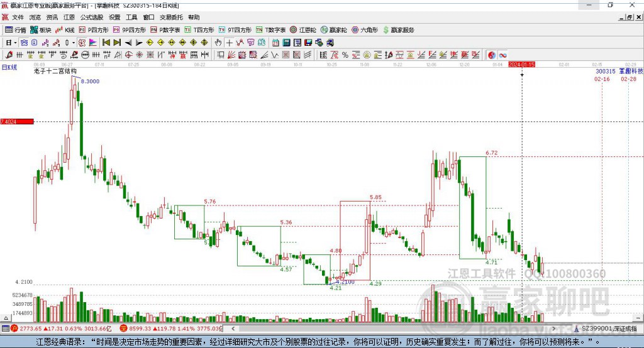
Task: Click the 5.85 price level label
Action: pos(375,197)
